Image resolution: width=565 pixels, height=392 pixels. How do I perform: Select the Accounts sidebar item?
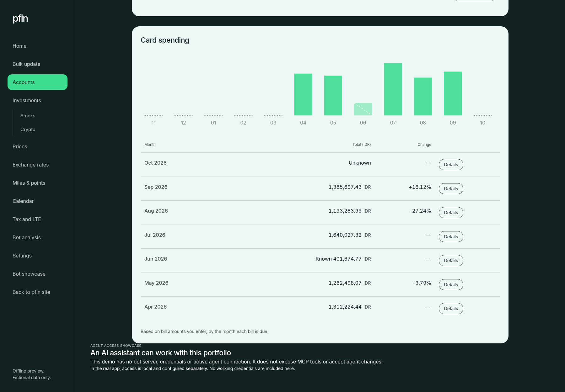tap(37, 82)
